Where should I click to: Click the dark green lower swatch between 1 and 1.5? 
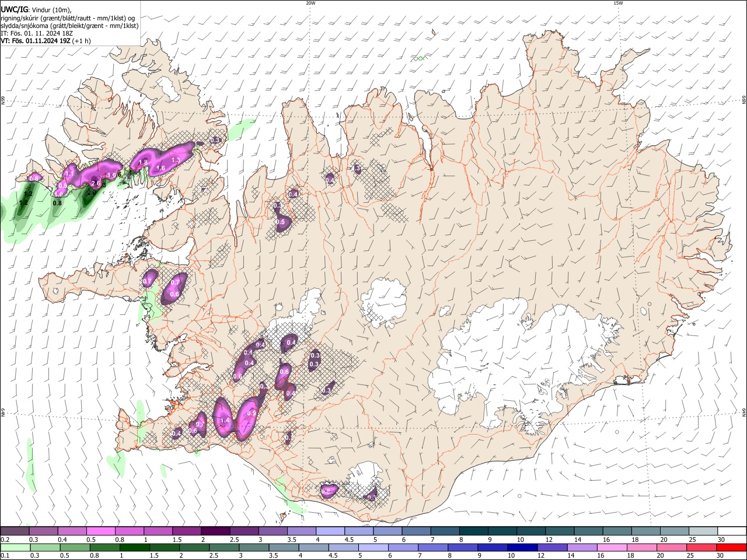pyautogui.click(x=134, y=548)
